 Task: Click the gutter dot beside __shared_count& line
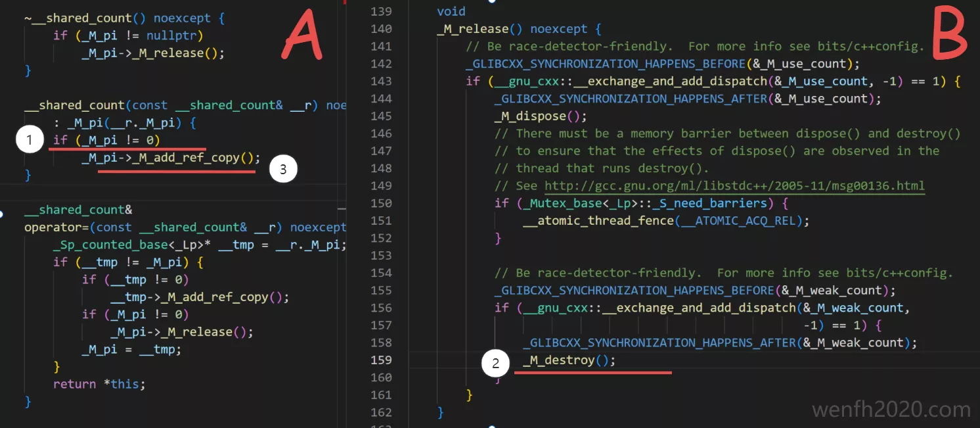[x=3, y=214]
